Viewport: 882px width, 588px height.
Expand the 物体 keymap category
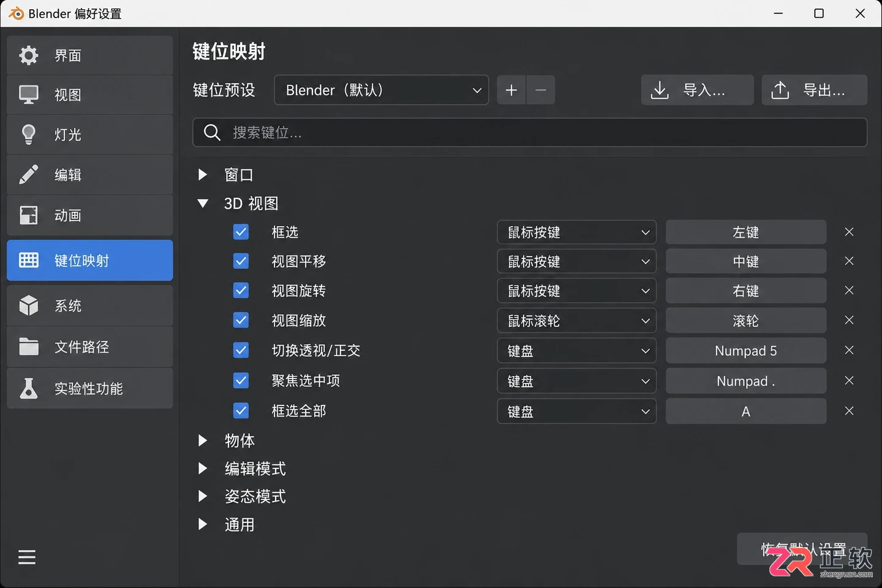click(203, 440)
